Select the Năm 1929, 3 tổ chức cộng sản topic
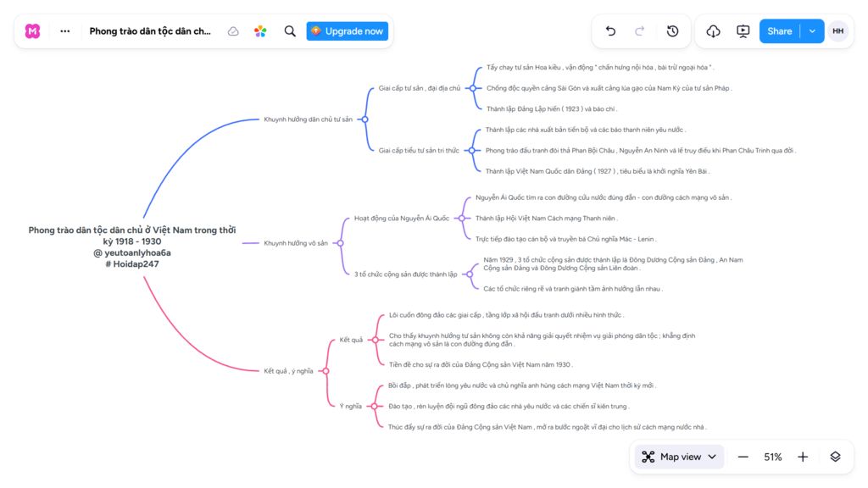 point(613,264)
